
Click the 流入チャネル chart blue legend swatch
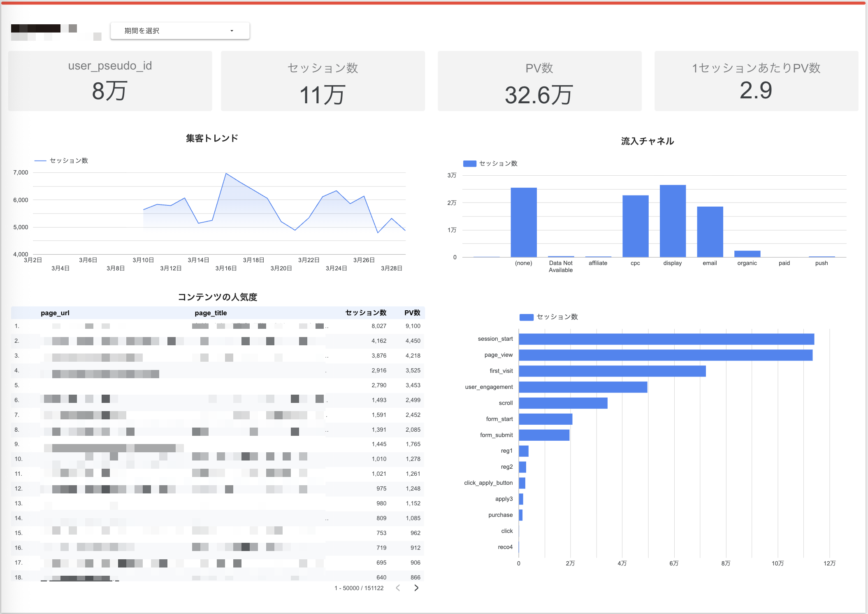tap(469, 163)
